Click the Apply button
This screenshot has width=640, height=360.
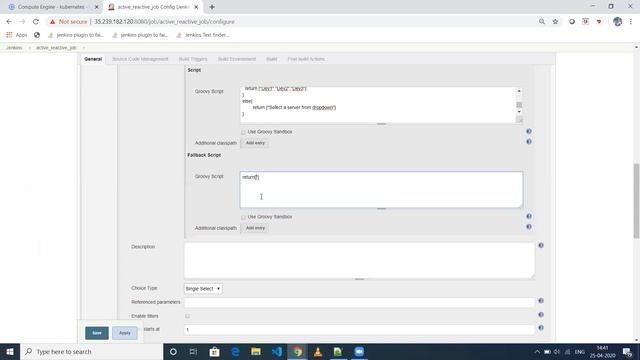point(124,333)
